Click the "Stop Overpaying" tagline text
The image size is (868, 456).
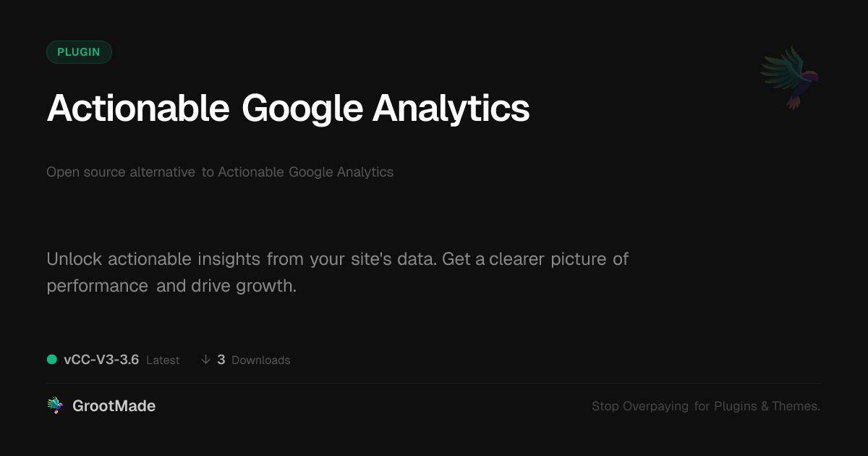point(640,407)
